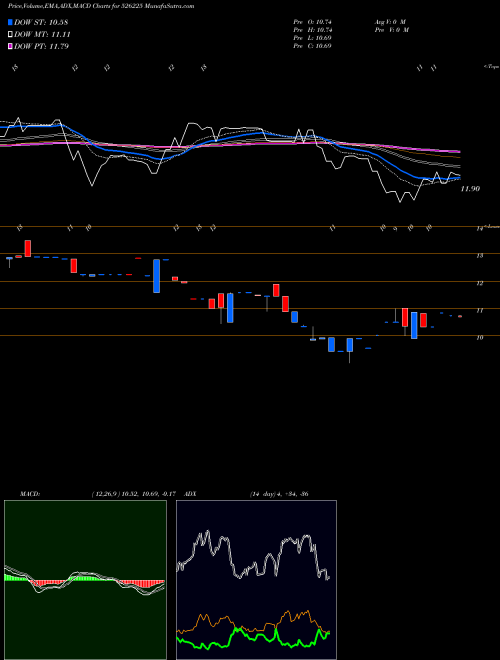This screenshot has height=660, width=500.
Task: Click the 'Pre O: 10.74' value
Action: [313, 22]
